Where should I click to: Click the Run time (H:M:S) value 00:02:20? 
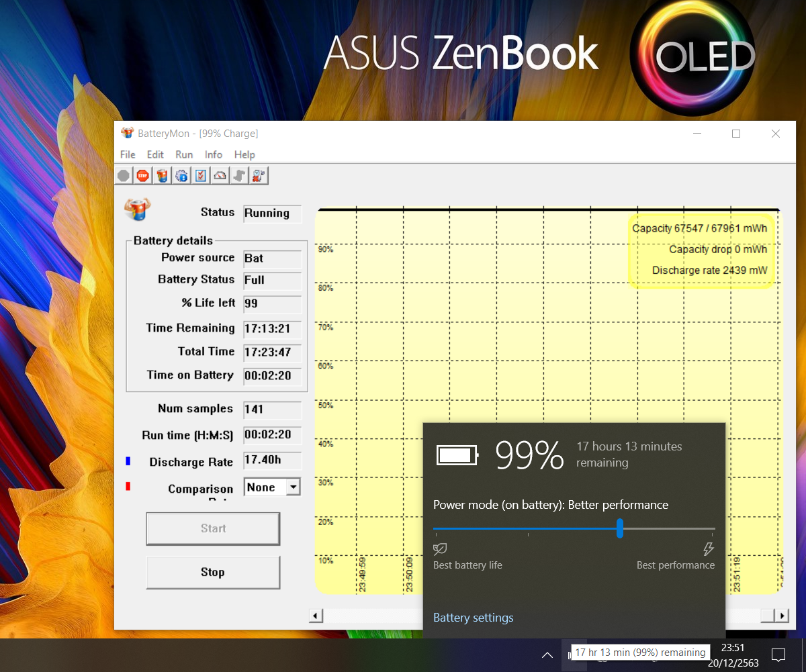click(272, 435)
